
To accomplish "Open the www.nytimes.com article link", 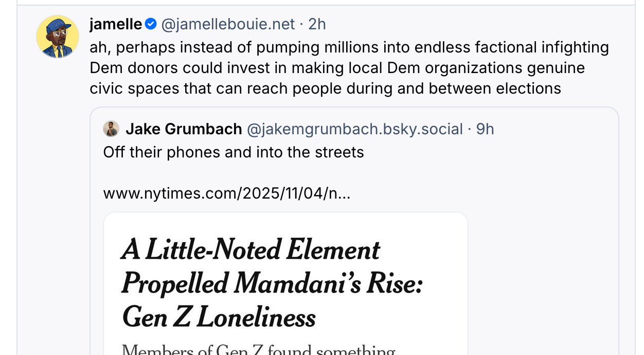I will click(227, 193).
